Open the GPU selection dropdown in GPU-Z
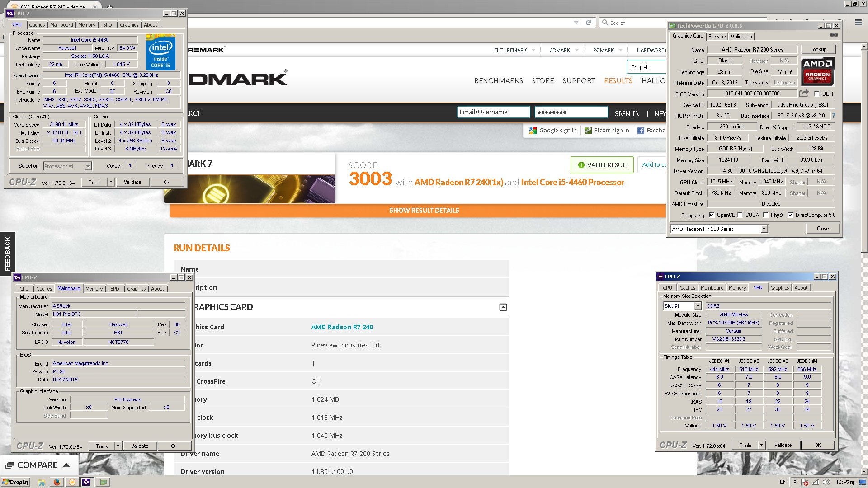Image resolution: width=868 pixels, height=488 pixels. (x=764, y=229)
